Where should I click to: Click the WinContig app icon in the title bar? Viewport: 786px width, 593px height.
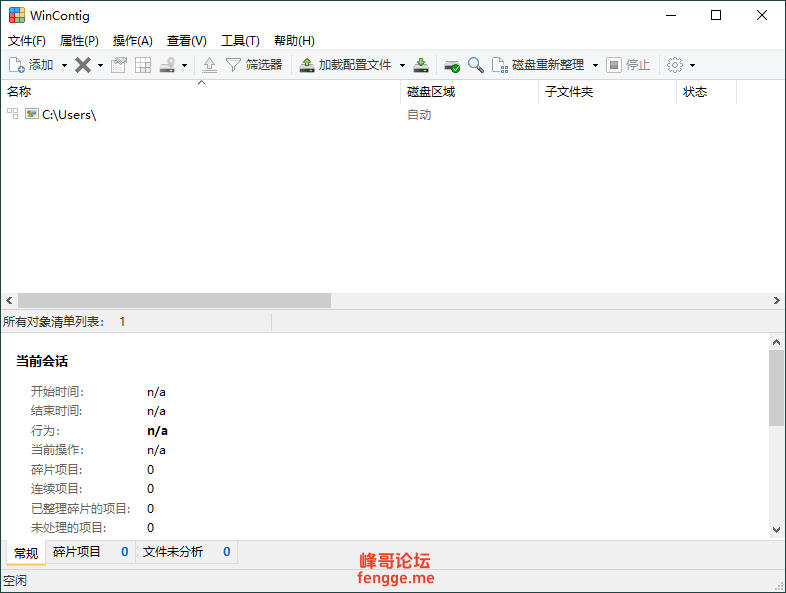17,15
